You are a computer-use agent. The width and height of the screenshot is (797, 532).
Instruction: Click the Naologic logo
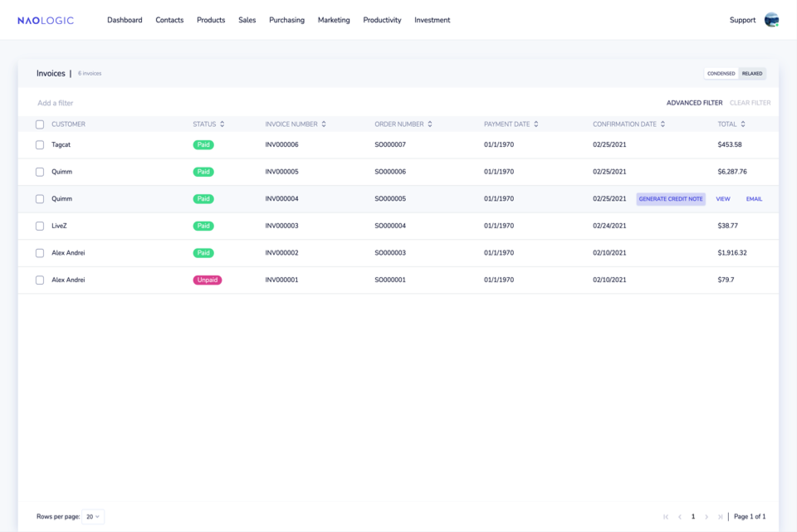46,20
